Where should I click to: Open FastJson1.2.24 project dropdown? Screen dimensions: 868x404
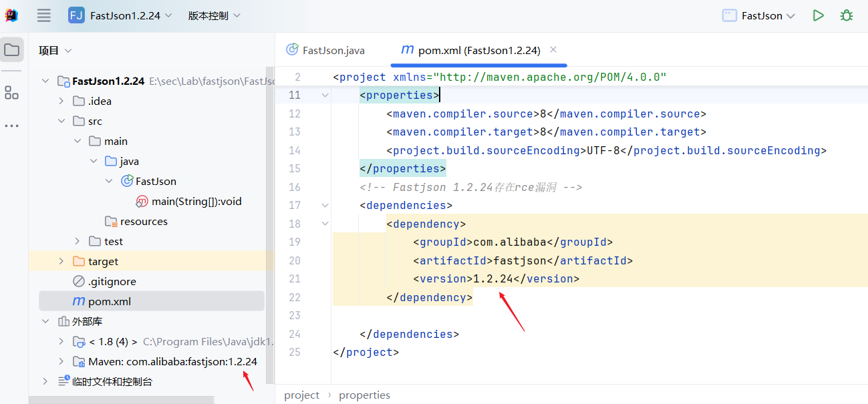coord(130,15)
